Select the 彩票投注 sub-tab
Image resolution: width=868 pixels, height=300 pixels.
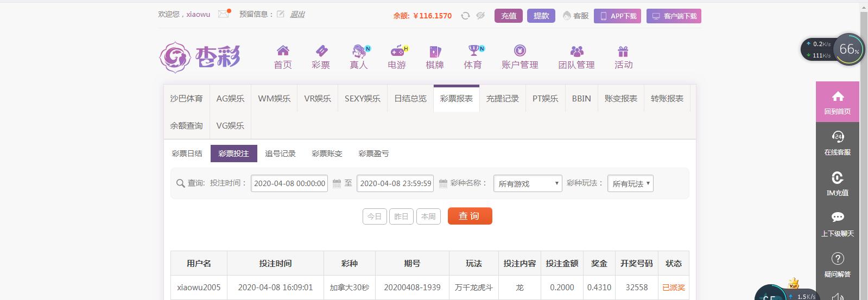click(234, 154)
